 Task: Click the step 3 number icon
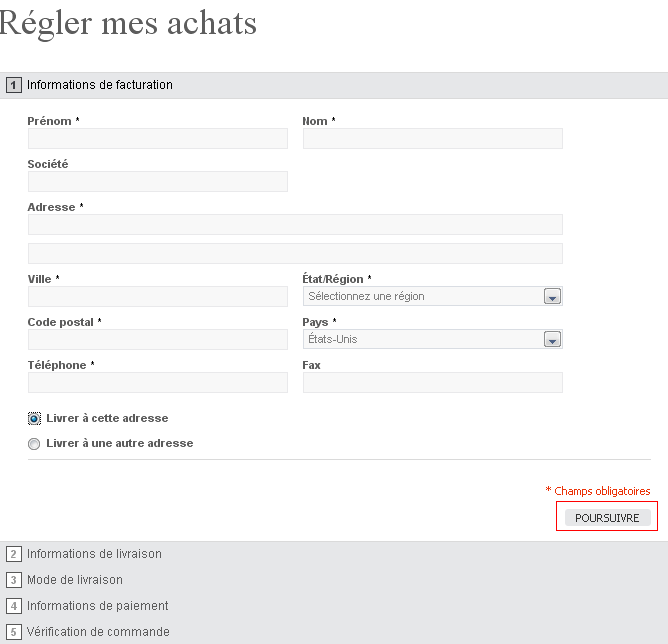[x=14, y=580]
